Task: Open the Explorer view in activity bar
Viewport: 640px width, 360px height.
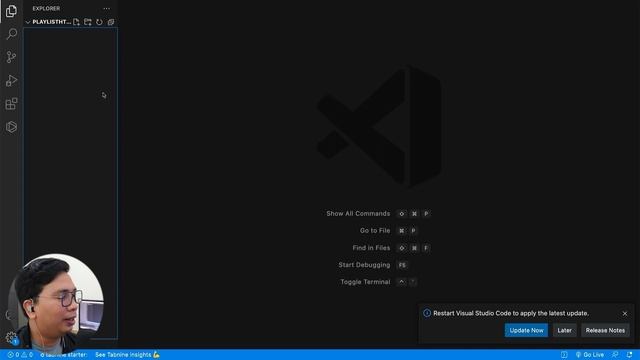Action: (11, 11)
